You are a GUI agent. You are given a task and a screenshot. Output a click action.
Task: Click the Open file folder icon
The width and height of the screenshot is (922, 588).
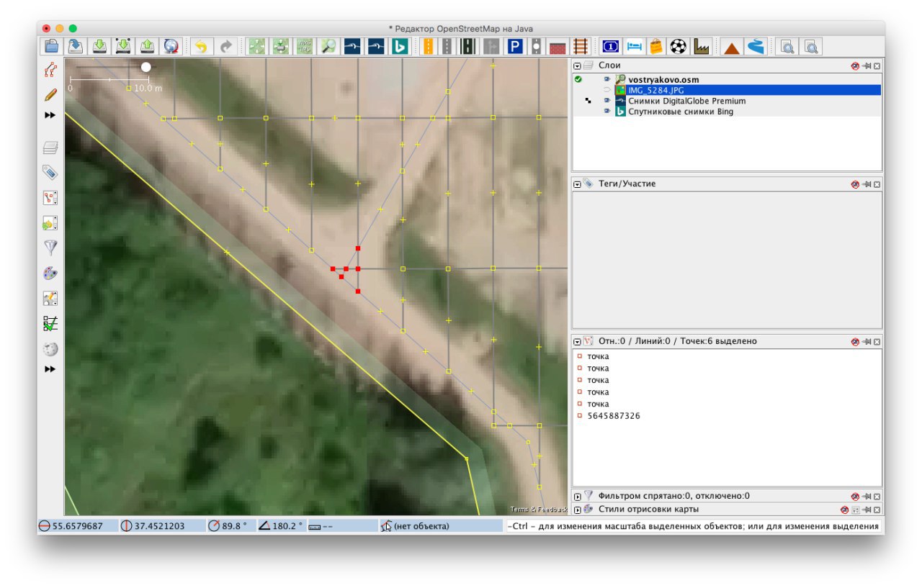52,47
